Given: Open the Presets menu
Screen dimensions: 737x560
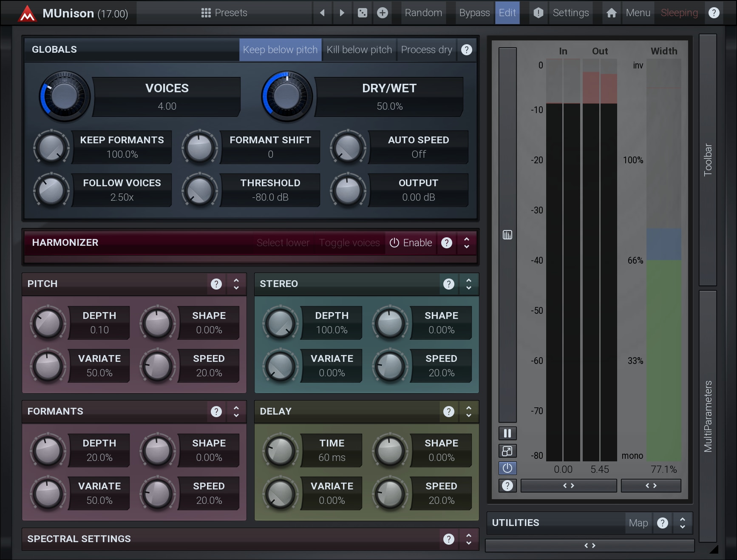Looking at the screenshot, I should pos(224,13).
